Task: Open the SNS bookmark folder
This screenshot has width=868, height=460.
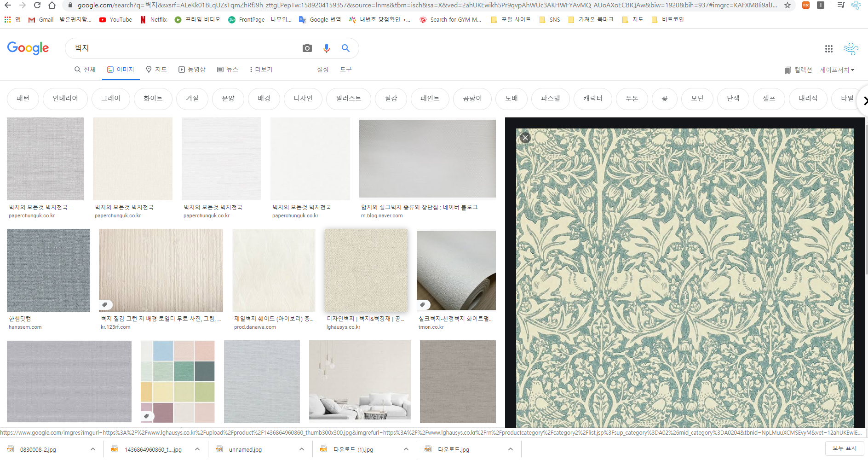Action: coord(550,19)
